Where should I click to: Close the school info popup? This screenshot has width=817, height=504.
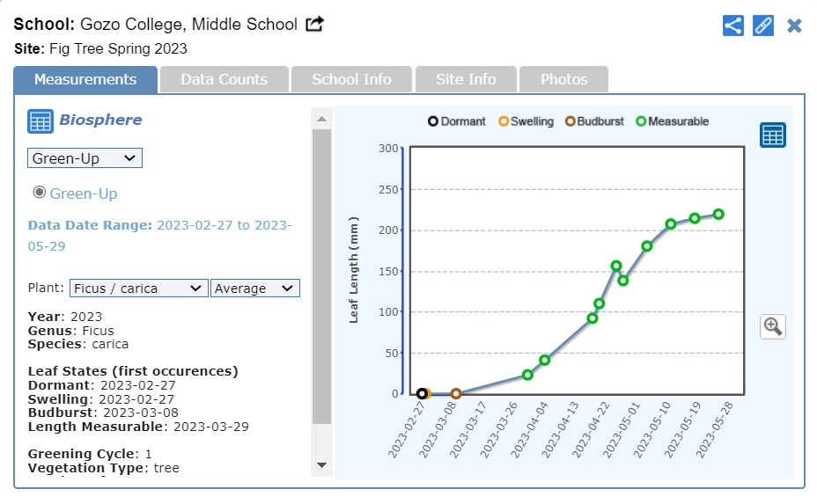pos(794,26)
